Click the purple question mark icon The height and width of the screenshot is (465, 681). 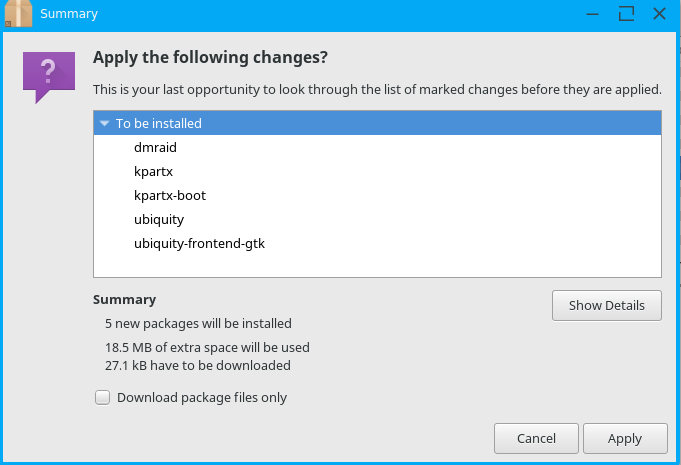pos(48,76)
